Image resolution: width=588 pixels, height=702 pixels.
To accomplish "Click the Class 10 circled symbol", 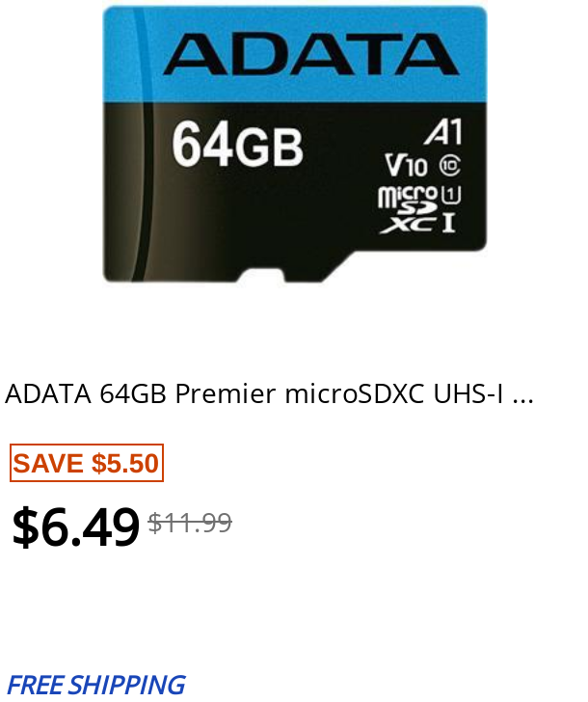I will 450,166.
